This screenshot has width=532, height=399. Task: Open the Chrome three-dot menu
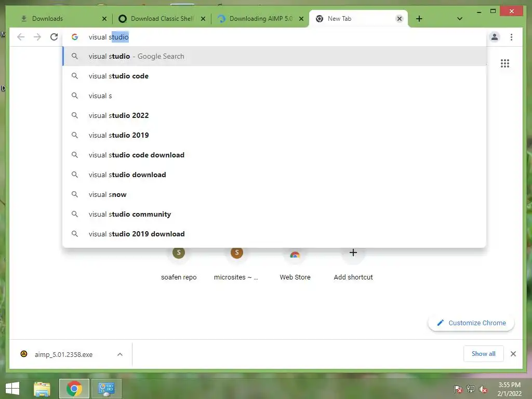511,37
